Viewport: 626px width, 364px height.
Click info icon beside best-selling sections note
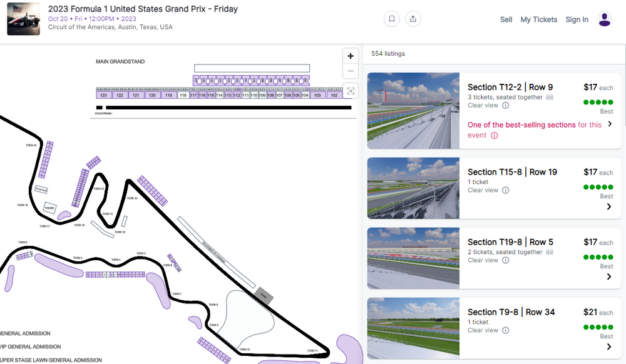click(x=494, y=135)
